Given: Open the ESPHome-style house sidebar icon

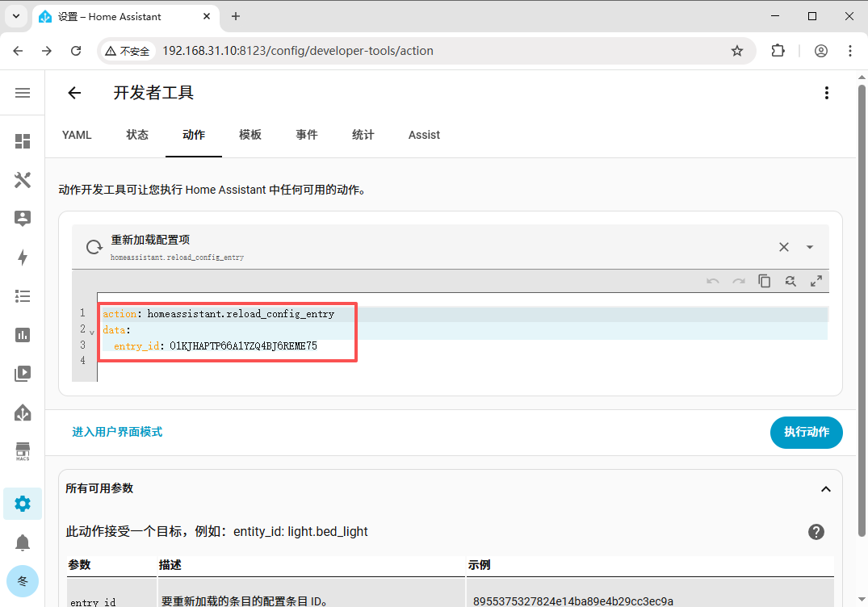Looking at the screenshot, I should coord(23,412).
